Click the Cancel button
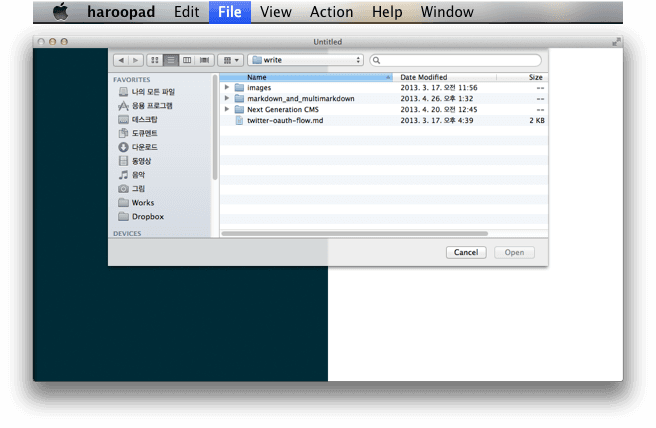The width and height of the screenshot is (656, 428). click(x=465, y=252)
